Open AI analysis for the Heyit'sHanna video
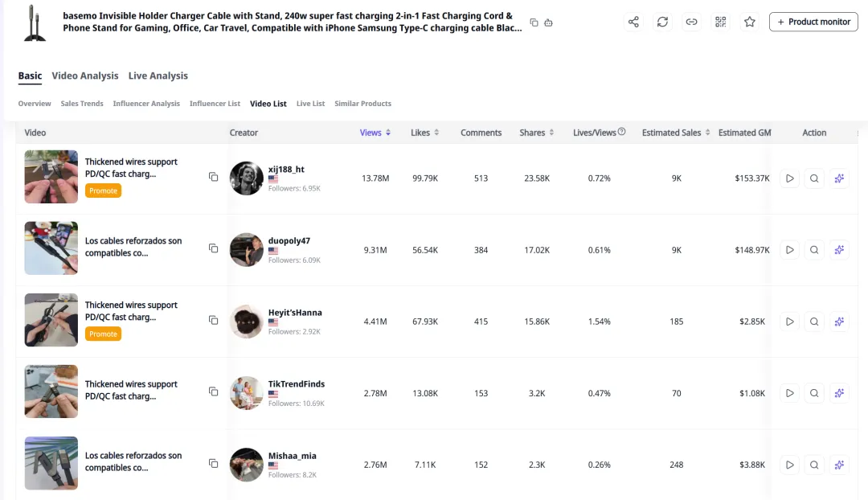This screenshot has width=868, height=500. pyautogui.click(x=839, y=322)
